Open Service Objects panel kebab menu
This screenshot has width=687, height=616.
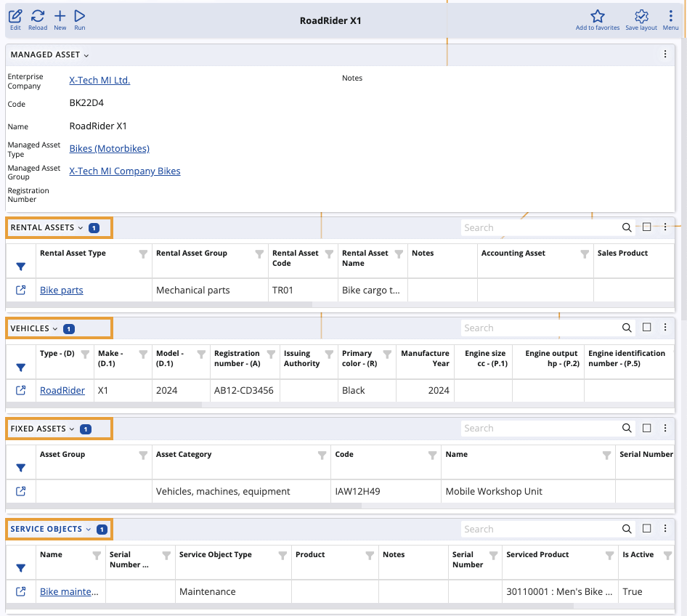665,528
